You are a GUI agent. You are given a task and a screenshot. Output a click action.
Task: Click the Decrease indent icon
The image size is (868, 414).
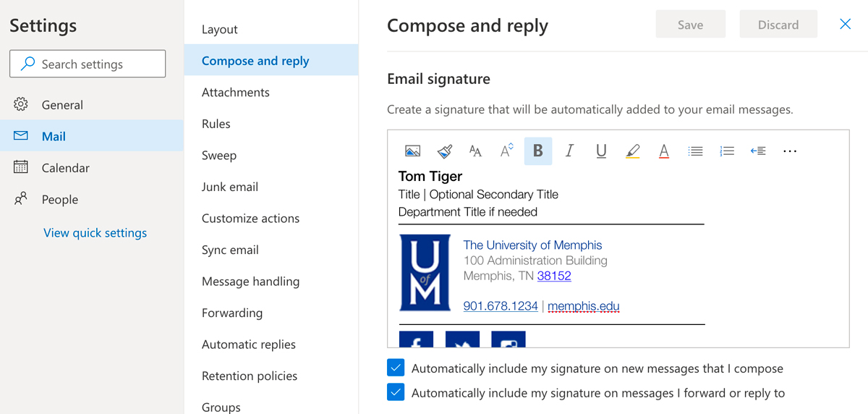click(758, 151)
